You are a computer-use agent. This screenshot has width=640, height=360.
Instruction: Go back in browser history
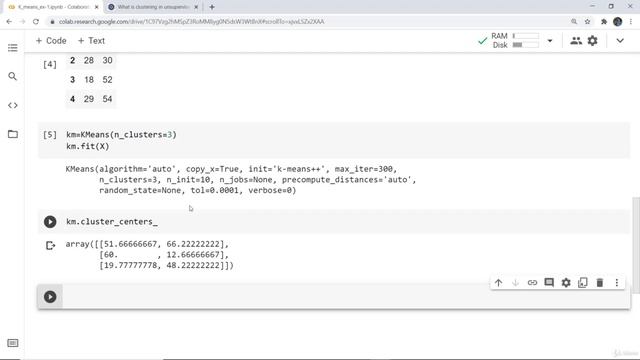9,22
